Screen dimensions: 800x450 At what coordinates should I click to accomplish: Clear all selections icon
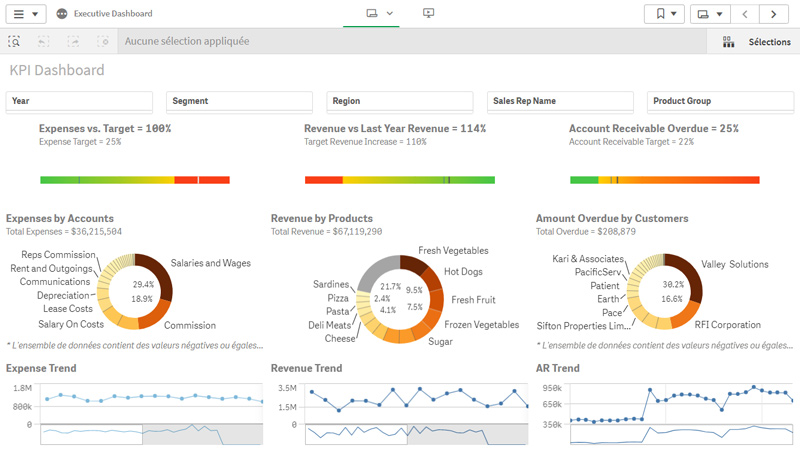[103, 41]
